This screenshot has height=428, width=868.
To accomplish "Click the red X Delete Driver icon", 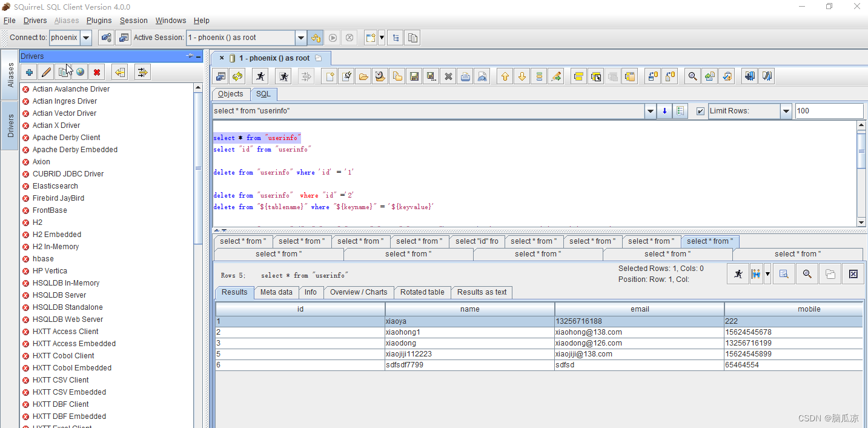I will pyautogui.click(x=97, y=73).
